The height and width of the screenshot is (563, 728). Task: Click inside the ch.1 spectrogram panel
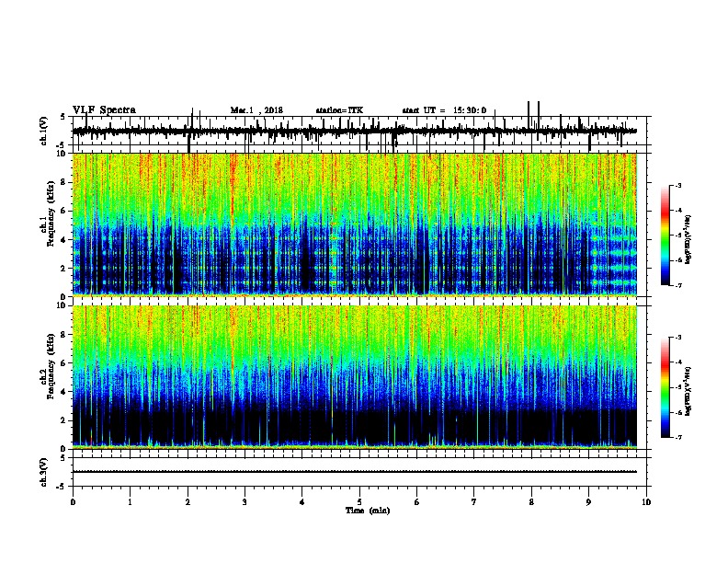(x=354, y=224)
